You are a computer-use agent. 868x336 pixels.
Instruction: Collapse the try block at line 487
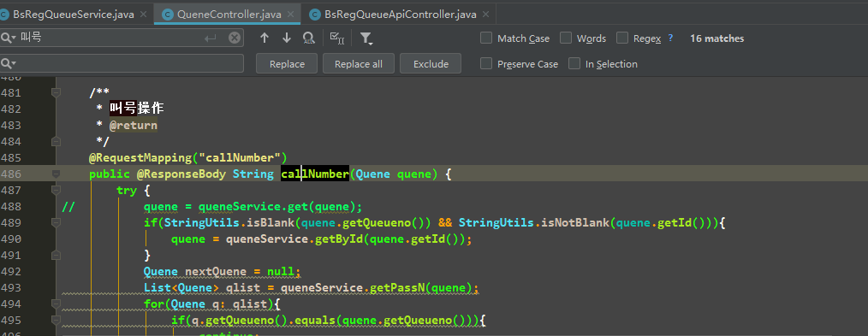(56, 190)
